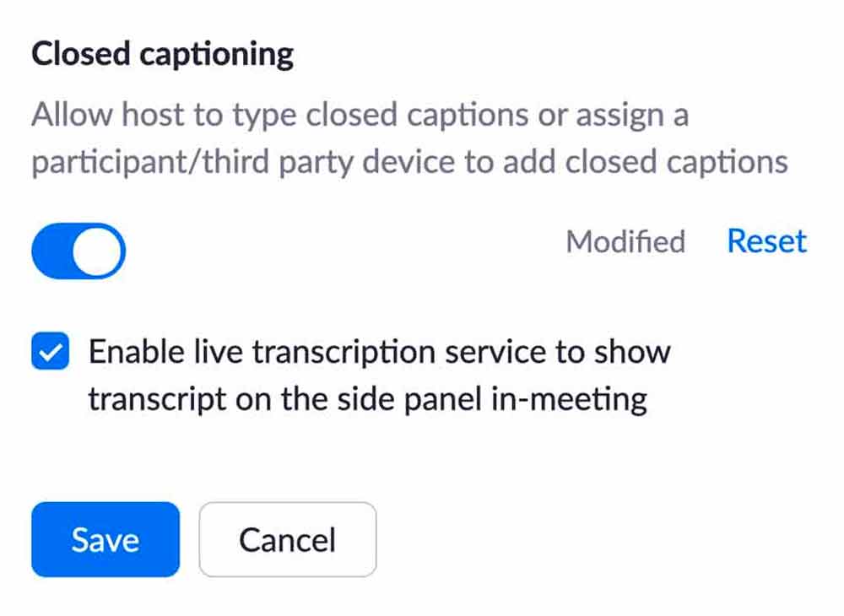Click the "transcript on the side panel in-meeting" line
Image resolution: width=844 pixels, height=616 pixels.
click(368, 397)
